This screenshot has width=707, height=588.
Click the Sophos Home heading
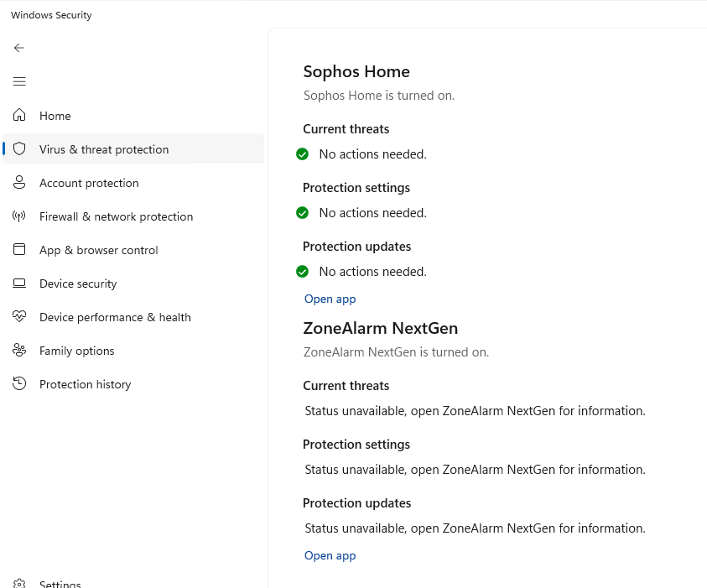(x=356, y=71)
